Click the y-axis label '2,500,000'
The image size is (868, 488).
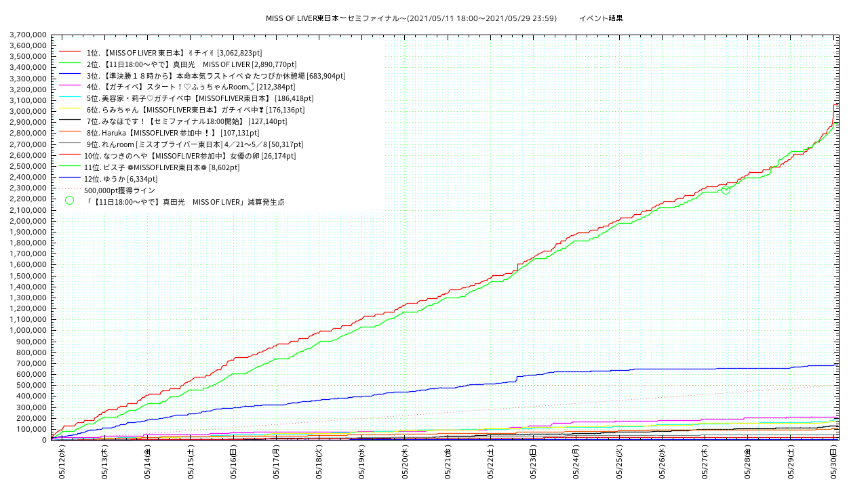click(x=28, y=166)
